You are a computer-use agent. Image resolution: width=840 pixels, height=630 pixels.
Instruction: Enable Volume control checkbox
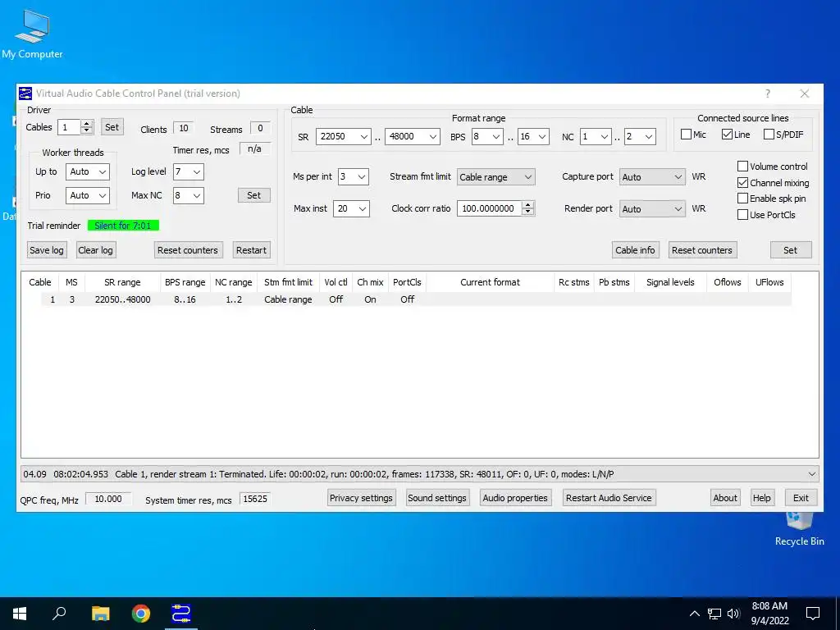coord(742,167)
